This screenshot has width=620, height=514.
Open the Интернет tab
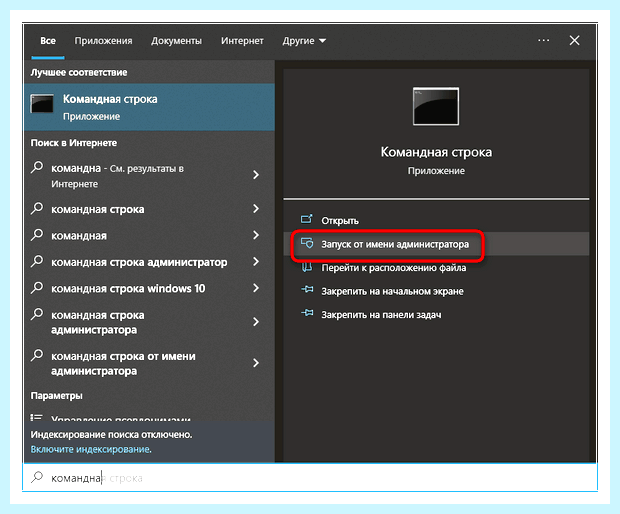(x=242, y=41)
